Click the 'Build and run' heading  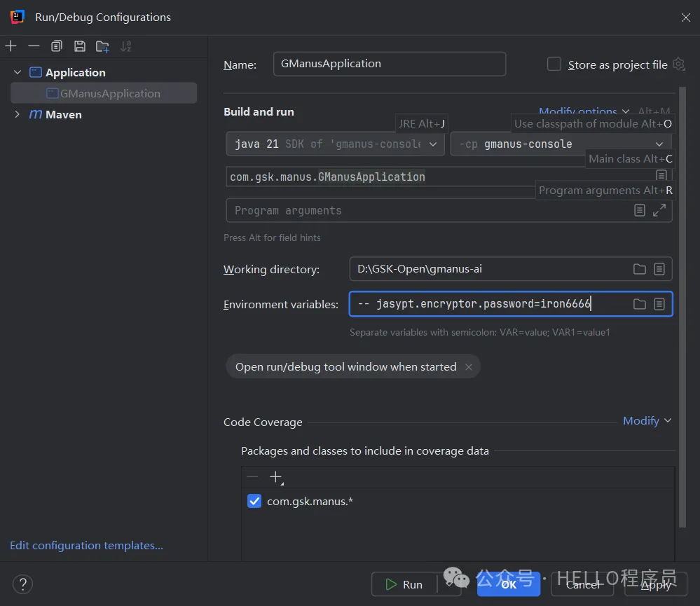coord(259,111)
